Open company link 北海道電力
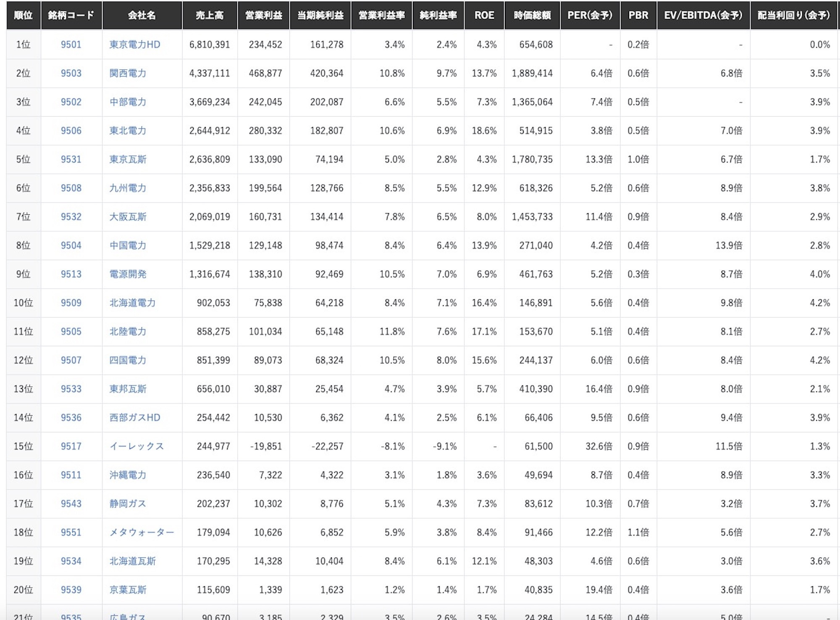Screen dimensions: 840x620 point(132,303)
